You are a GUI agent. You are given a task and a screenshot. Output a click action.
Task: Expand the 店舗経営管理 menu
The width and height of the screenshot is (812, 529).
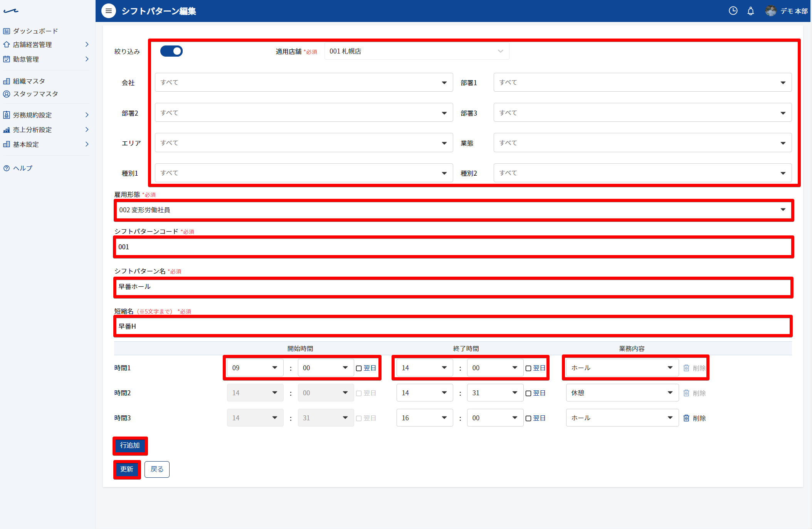(46, 45)
